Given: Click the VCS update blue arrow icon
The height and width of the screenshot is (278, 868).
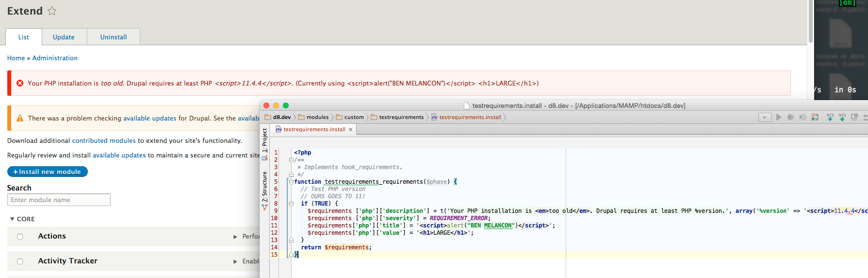Looking at the screenshot, I should (830, 117).
